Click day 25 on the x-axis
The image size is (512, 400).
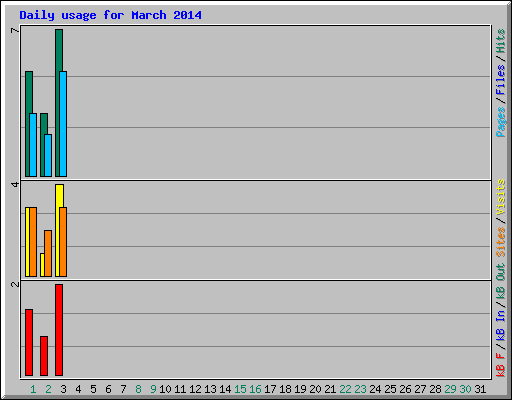pyautogui.click(x=390, y=389)
